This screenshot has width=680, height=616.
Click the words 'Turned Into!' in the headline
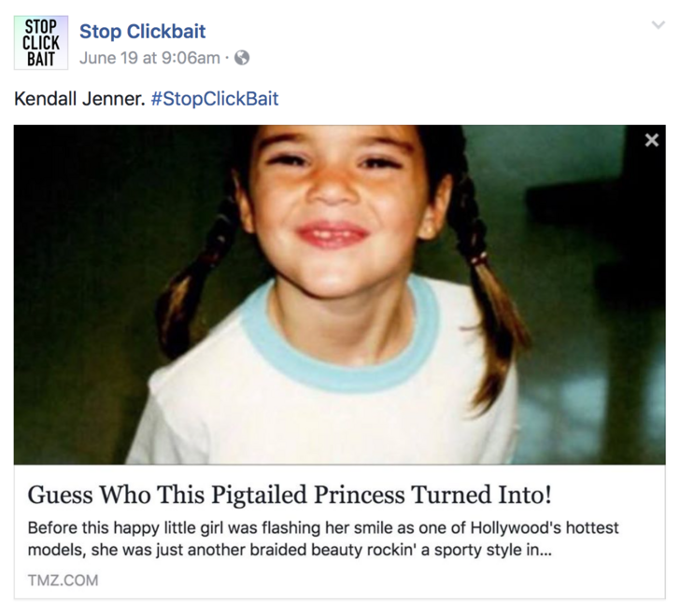[501, 493]
